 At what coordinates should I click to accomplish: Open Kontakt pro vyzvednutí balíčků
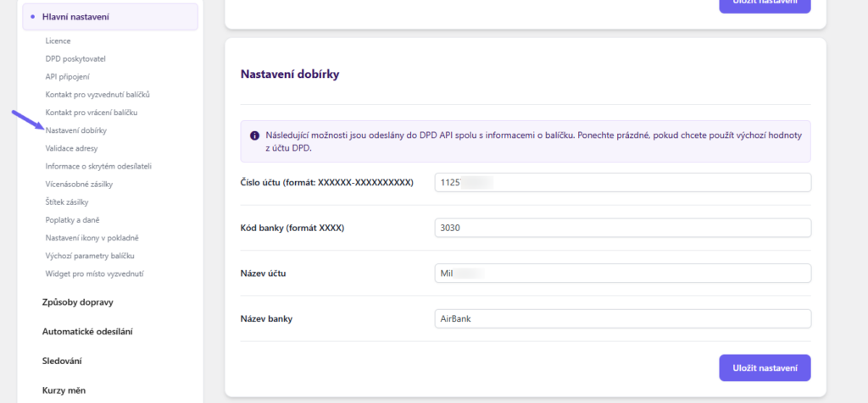pos(97,94)
